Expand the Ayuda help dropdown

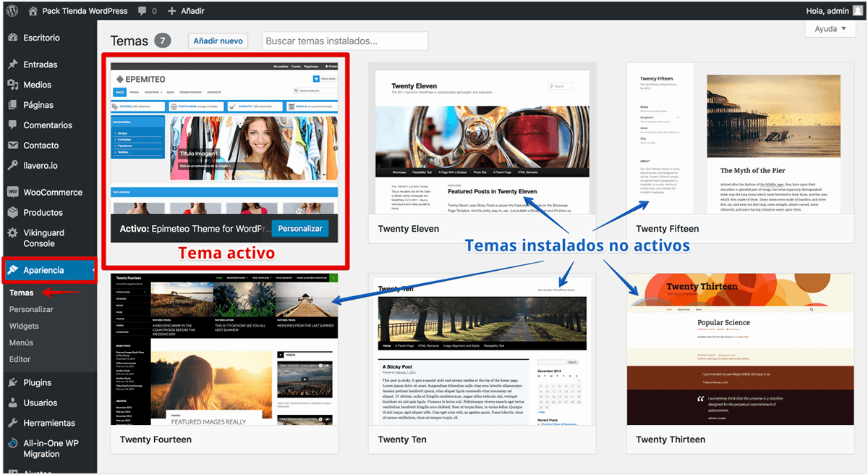tap(830, 29)
